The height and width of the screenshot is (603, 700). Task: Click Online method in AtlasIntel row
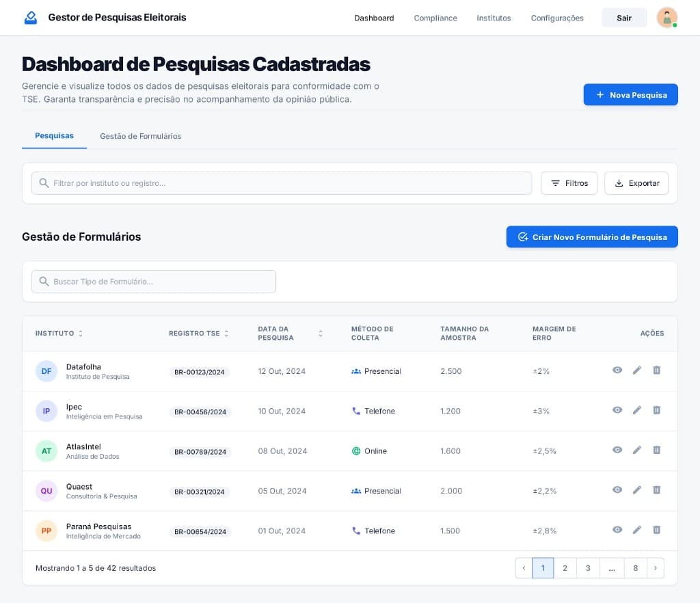(x=369, y=451)
